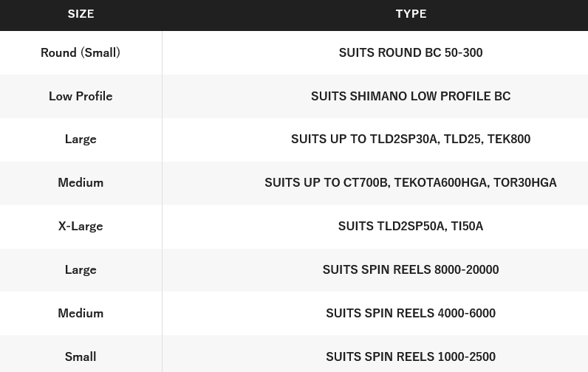Viewport: 588px width, 372px height.
Task: Select the Round (Small) size cell
Action: tap(81, 53)
